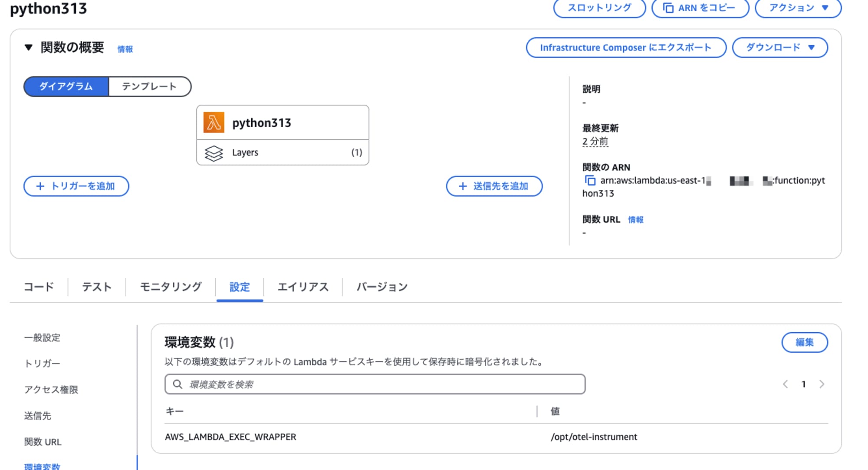This screenshot has width=868, height=470.
Task: Select the 設定 tab
Action: (x=240, y=287)
